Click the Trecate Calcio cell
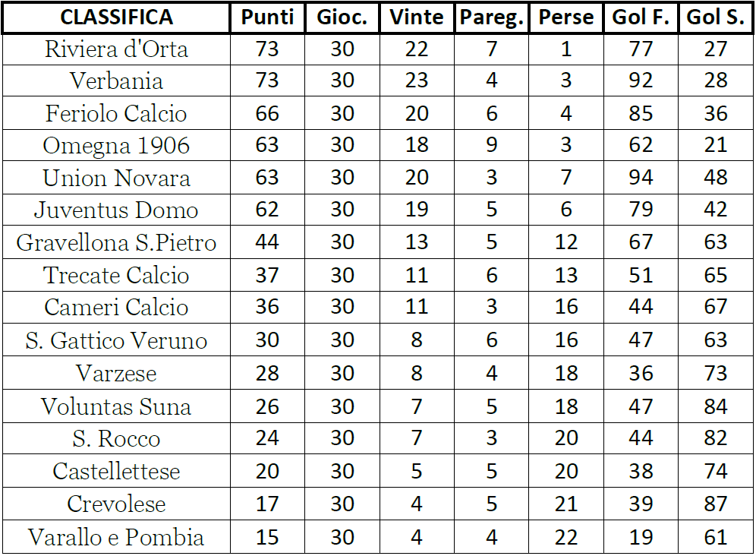This screenshot has width=756, height=556. [x=116, y=275]
